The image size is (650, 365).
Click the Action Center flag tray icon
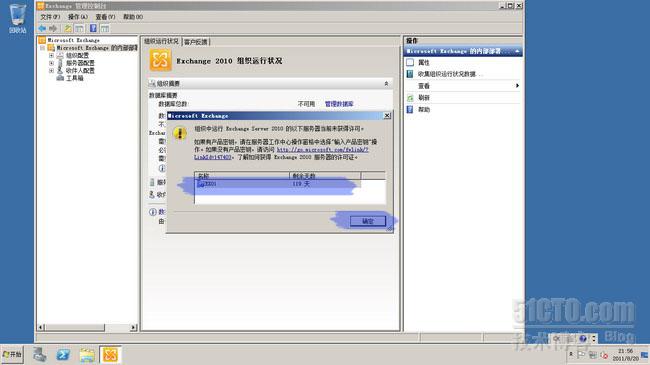pyautogui.click(x=582, y=355)
